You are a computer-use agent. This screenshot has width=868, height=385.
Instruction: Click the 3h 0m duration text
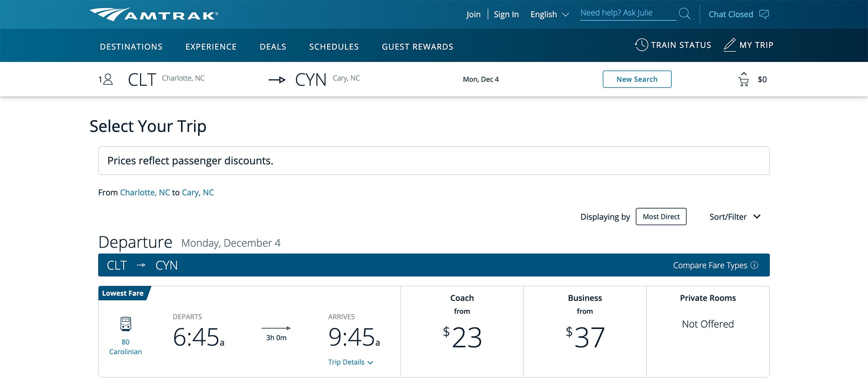pyautogui.click(x=276, y=338)
